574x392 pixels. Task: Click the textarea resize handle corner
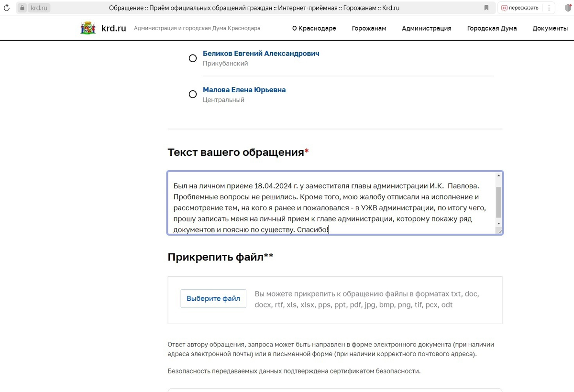coord(499,230)
